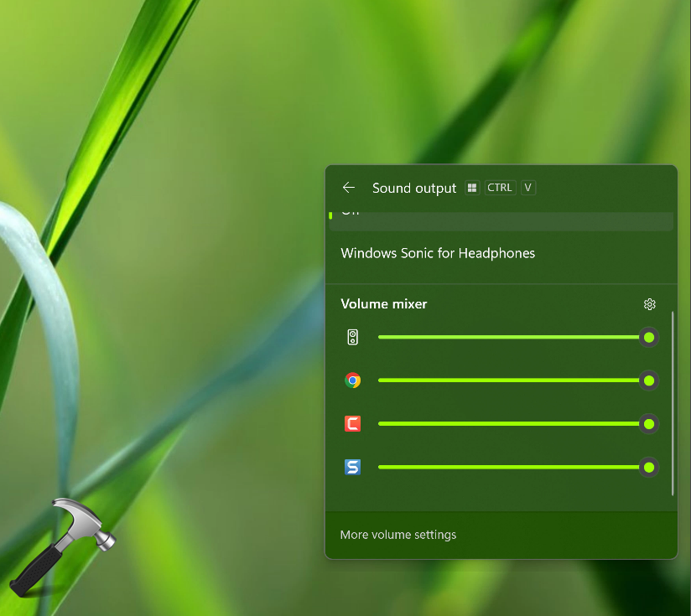The width and height of the screenshot is (691, 616).
Task: Mute Snagit via its blue icon
Action: tap(353, 467)
